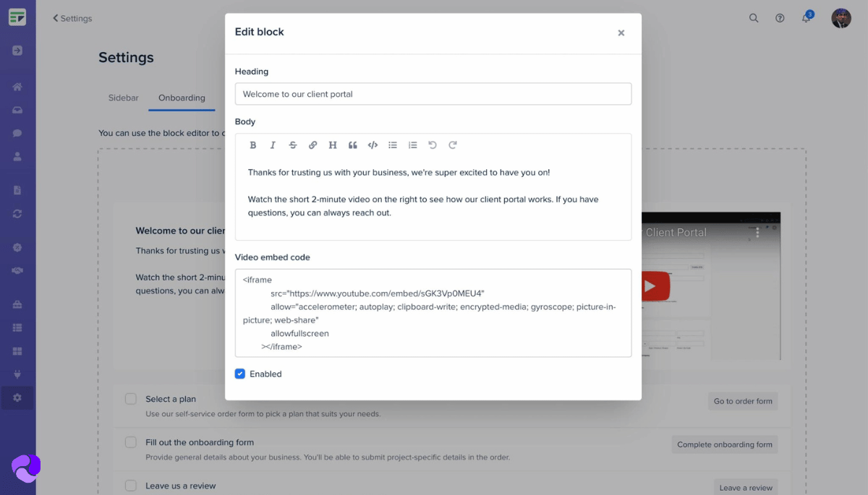Create a bulleted list

point(392,145)
